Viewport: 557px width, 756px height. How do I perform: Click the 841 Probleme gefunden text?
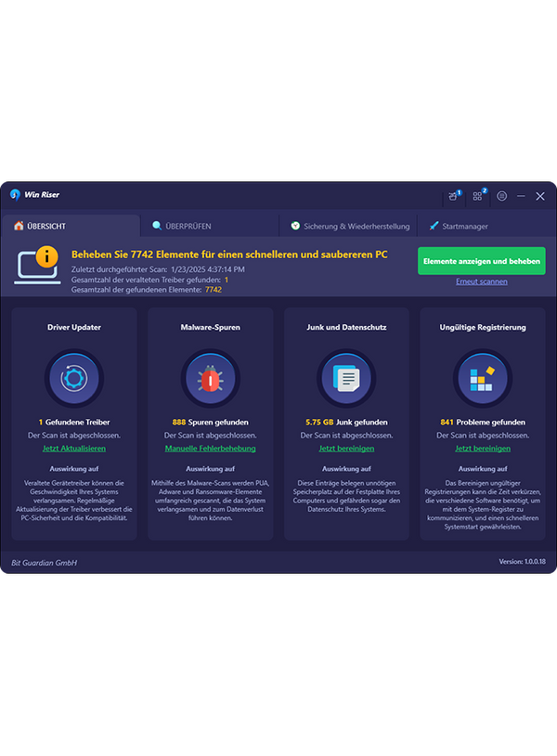coord(483,422)
